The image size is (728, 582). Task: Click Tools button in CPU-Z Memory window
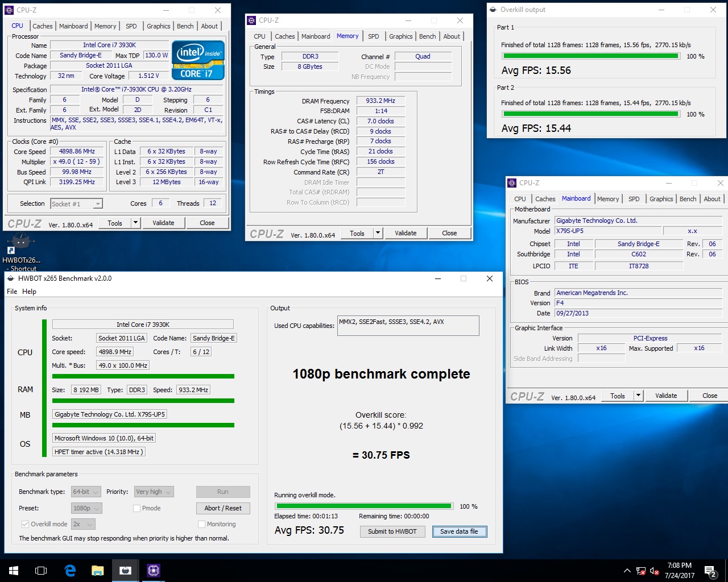357,233
